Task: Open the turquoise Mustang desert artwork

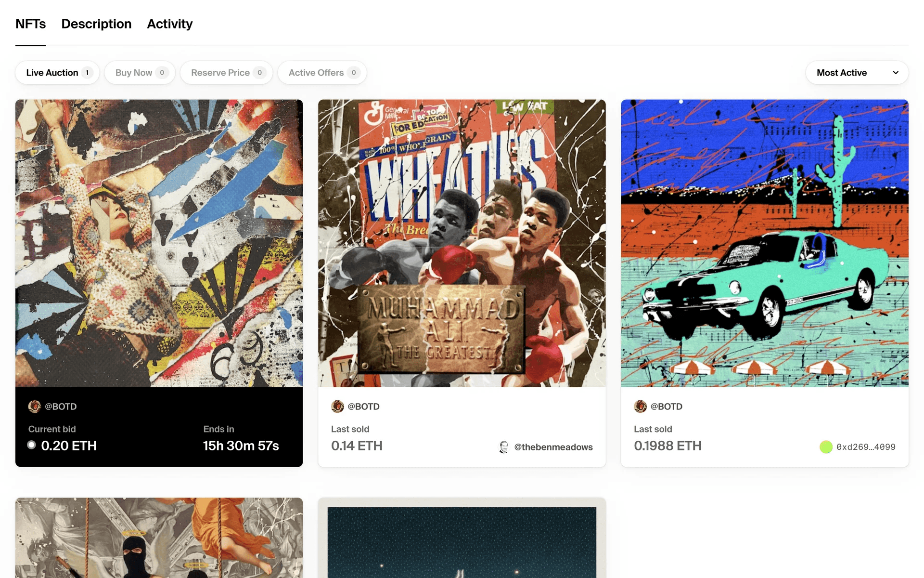Action: [x=765, y=243]
